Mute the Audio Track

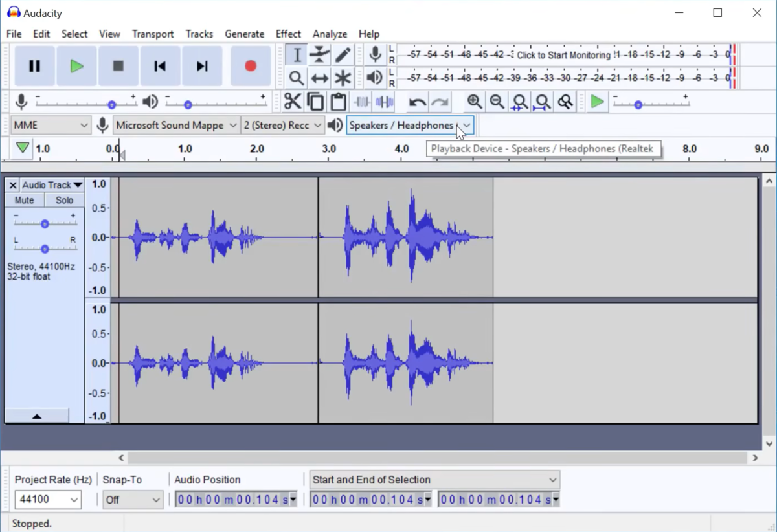click(x=25, y=200)
